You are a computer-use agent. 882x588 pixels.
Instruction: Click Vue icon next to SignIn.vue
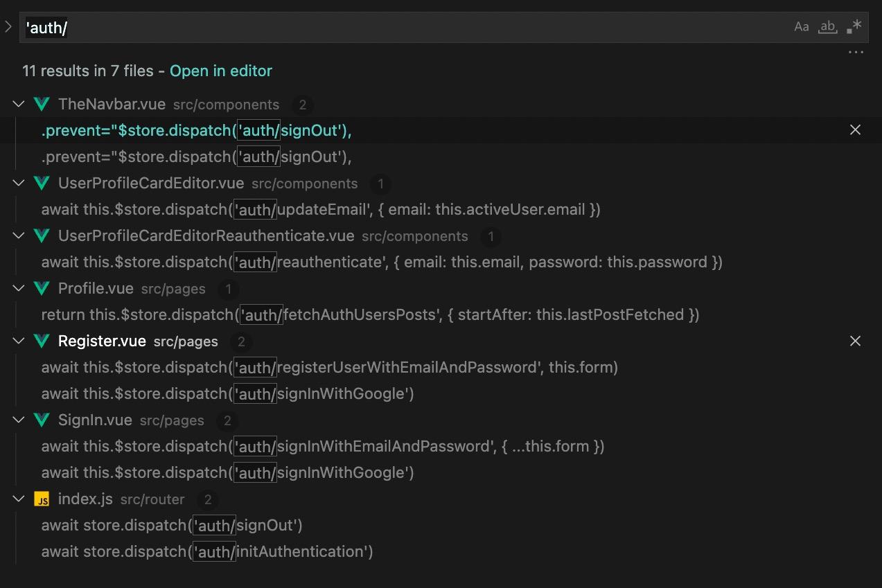(x=42, y=420)
